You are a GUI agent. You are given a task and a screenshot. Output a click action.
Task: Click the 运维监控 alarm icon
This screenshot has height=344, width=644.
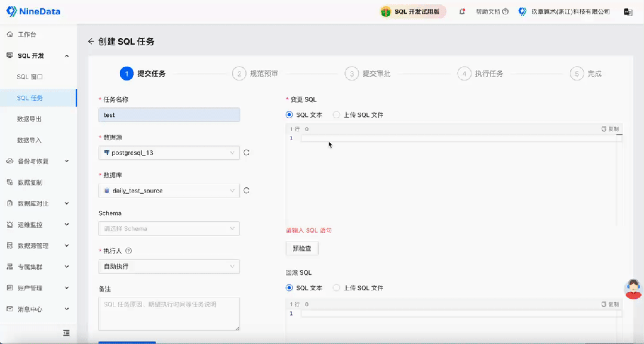(x=10, y=225)
